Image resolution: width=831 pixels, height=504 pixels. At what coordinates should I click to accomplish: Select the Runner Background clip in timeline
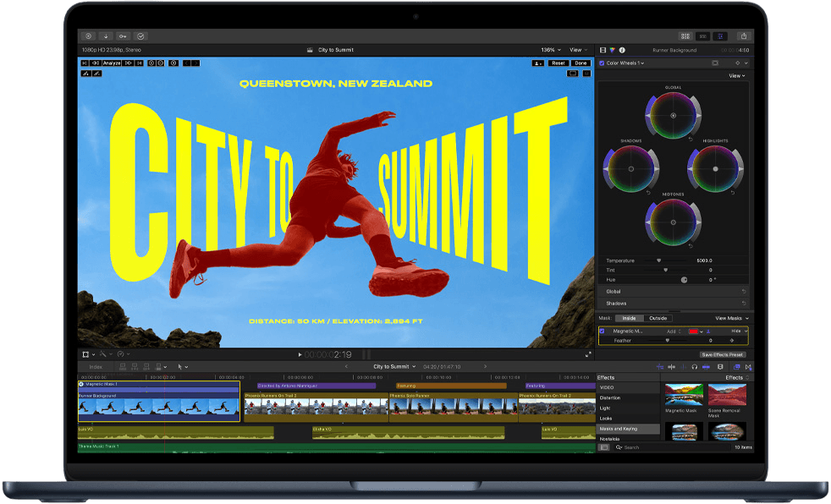point(159,407)
